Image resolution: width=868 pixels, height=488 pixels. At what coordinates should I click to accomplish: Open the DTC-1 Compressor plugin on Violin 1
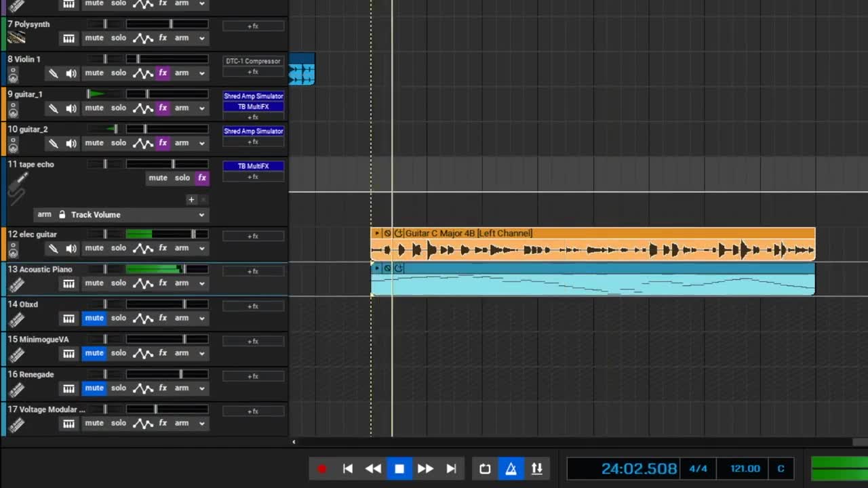click(x=253, y=61)
